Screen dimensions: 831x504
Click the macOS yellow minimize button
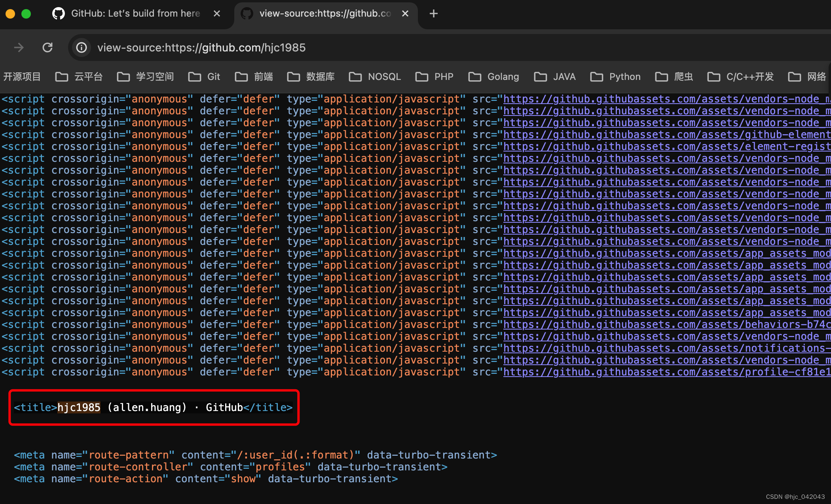(x=10, y=14)
